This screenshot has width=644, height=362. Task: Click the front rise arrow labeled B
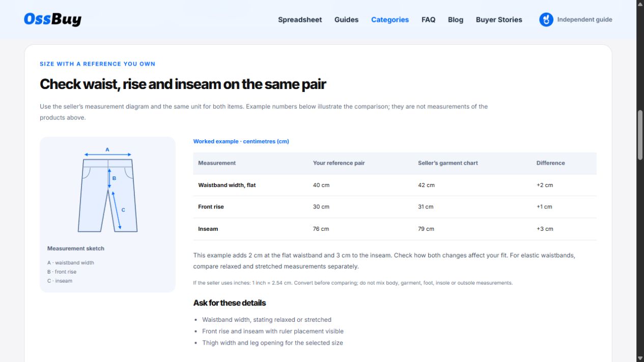pyautogui.click(x=109, y=178)
